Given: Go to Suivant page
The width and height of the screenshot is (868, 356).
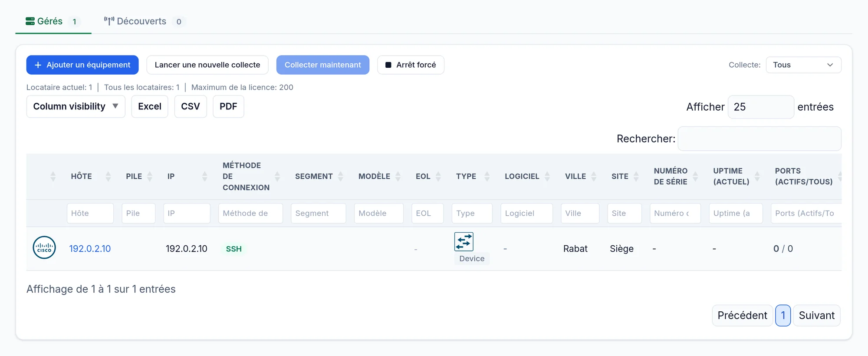Looking at the screenshot, I should [817, 315].
